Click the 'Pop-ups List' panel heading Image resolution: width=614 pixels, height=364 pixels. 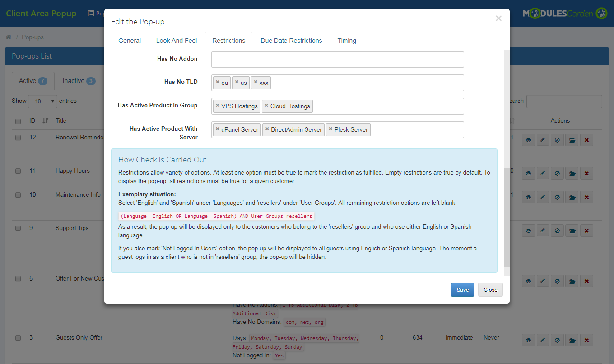32,56
